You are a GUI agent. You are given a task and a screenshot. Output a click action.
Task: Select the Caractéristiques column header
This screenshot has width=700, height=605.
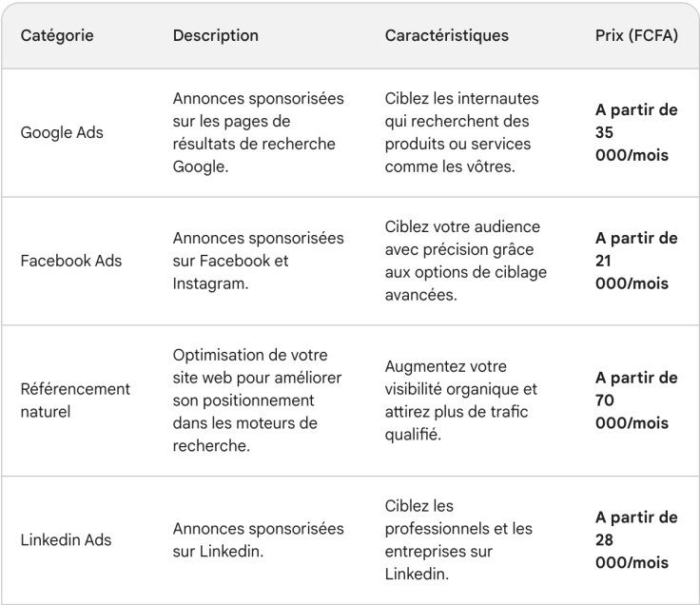446,36
